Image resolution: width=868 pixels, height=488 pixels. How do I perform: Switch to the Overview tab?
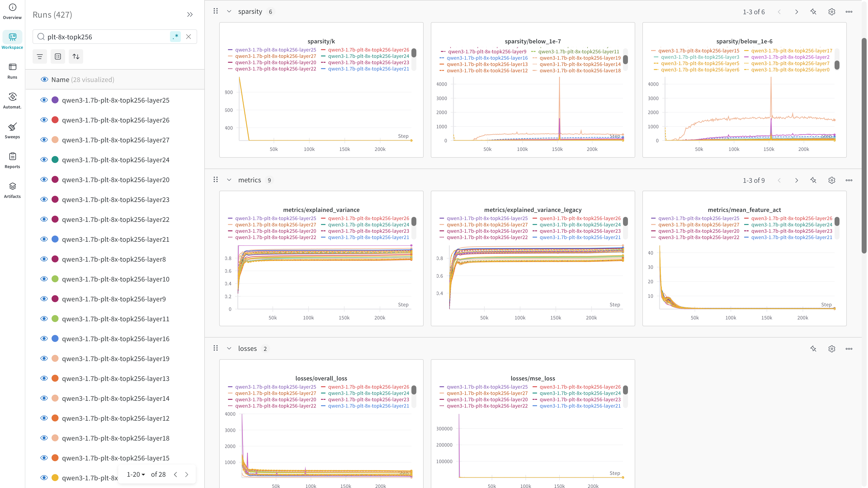(12, 11)
